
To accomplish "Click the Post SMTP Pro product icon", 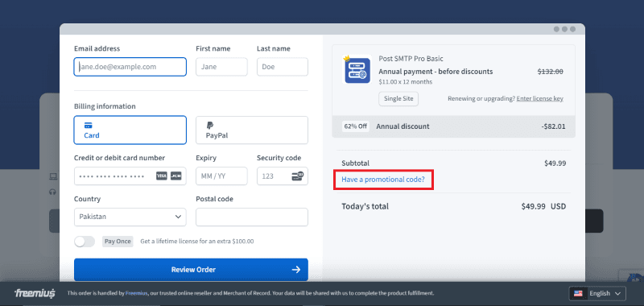I will pyautogui.click(x=357, y=69).
